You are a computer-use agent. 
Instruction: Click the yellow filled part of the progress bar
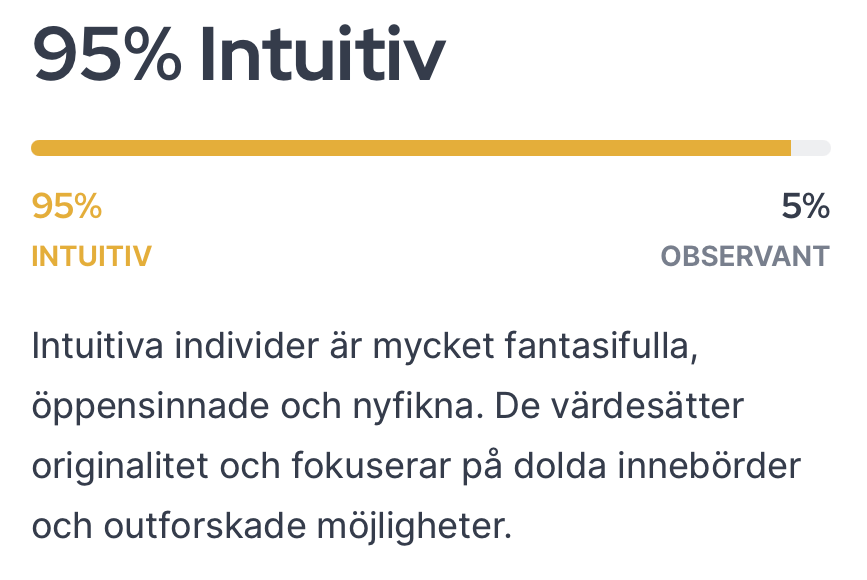click(410, 148)
